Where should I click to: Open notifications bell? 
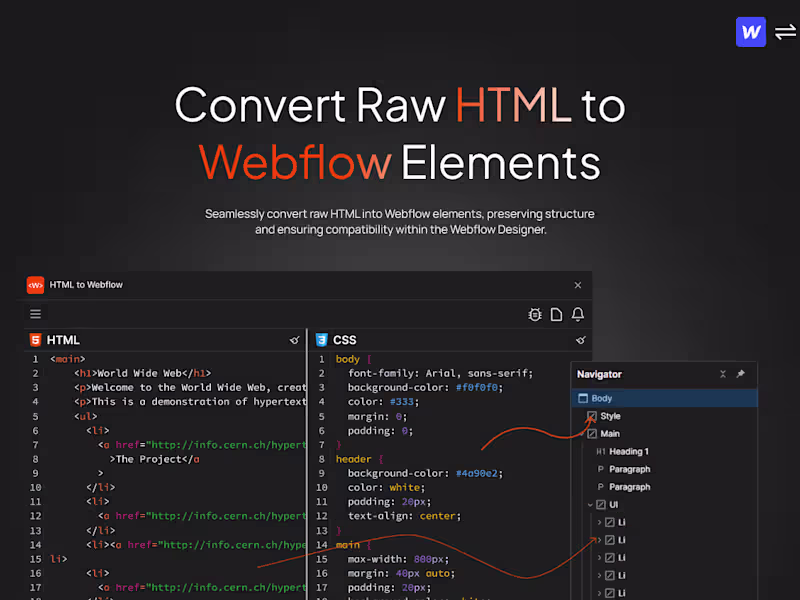578,314
